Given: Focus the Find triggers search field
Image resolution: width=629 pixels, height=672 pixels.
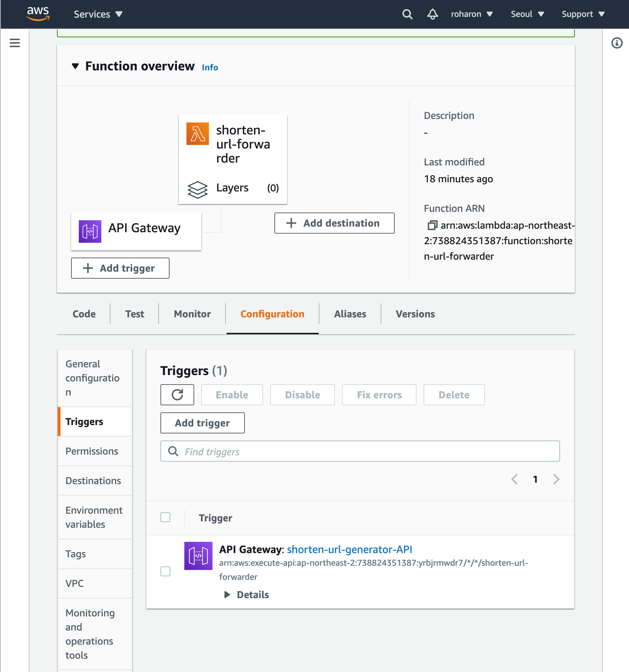Looking at the screenshot, I should pos(360,451).
